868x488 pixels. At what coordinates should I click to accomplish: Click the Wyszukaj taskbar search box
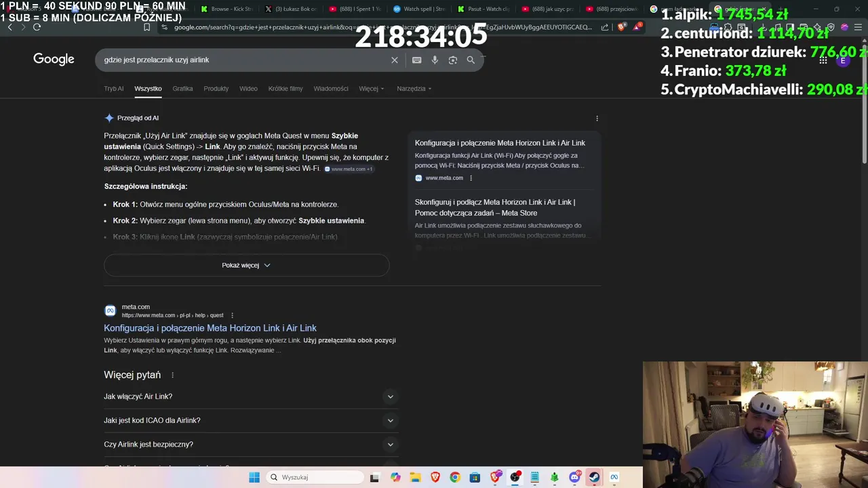(315, 477)
